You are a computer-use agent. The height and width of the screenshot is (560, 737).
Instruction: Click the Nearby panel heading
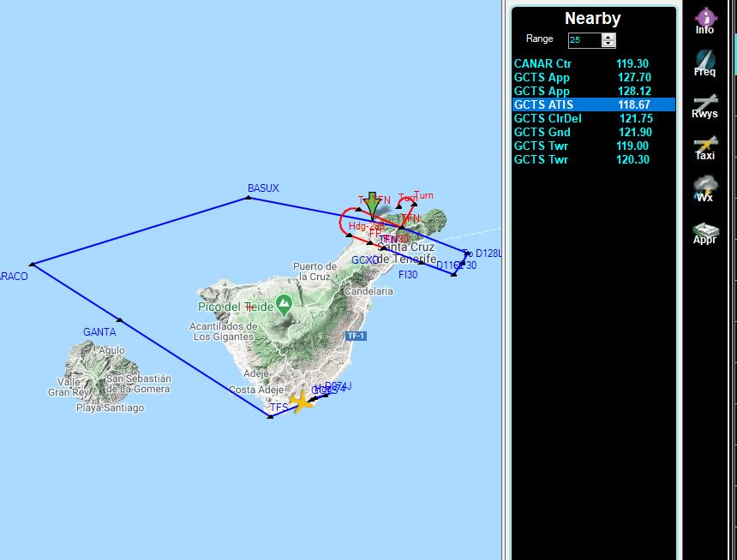tap(593, 18)
